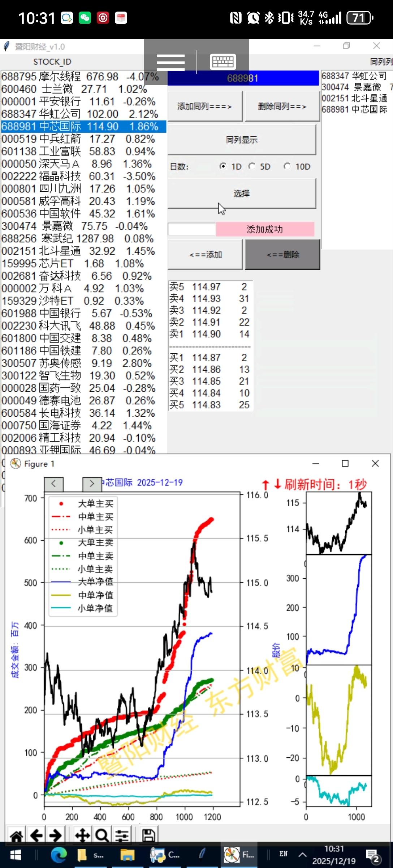Click 添加同列===> button

tap(205, 106)
